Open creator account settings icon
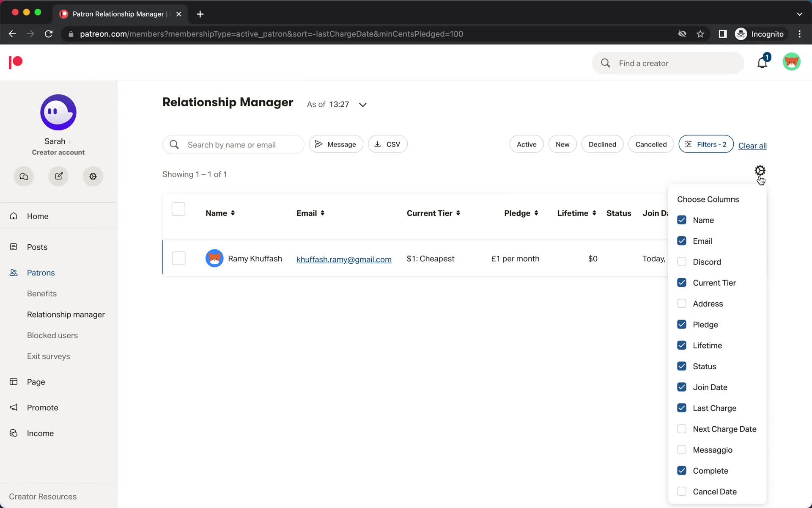This screenshot has width=812, height=508. (92, 176)
